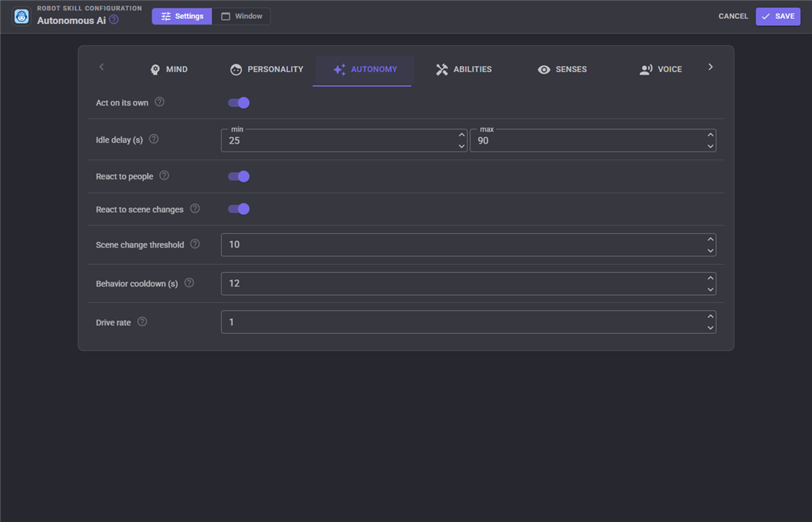
Task: Click the Act on its own label
Action: tap(121, 103)
